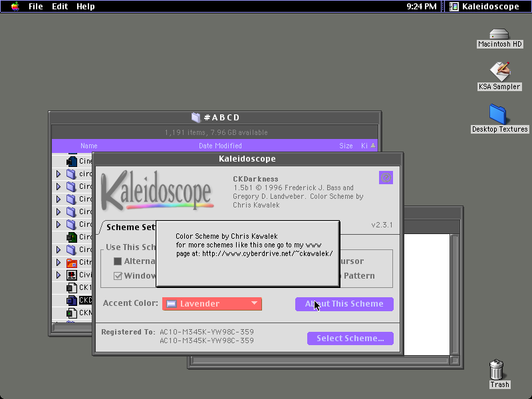Select the KSA Sampler desktop icon
The image size is (532, 399).
coord(499,71)
